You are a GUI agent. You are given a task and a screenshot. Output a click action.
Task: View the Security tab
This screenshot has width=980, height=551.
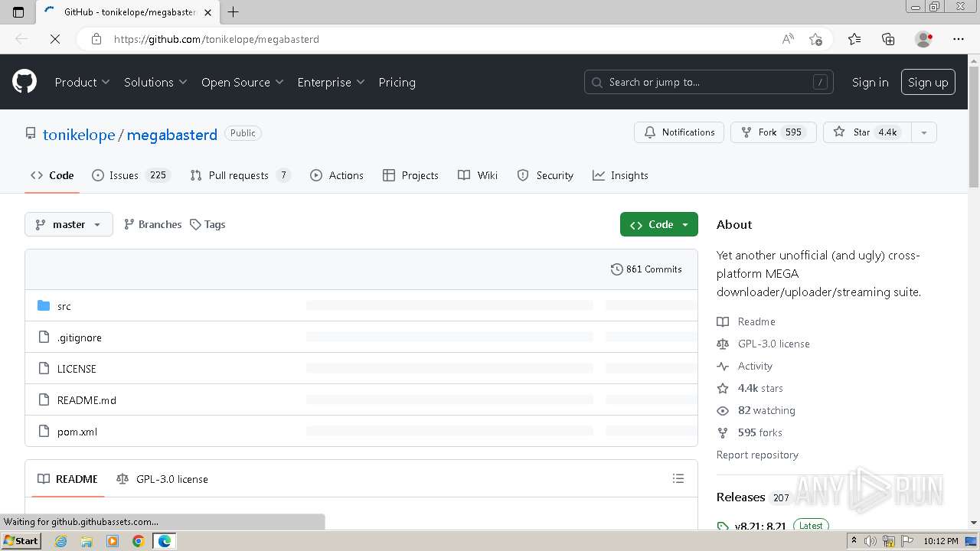(545, 175)
